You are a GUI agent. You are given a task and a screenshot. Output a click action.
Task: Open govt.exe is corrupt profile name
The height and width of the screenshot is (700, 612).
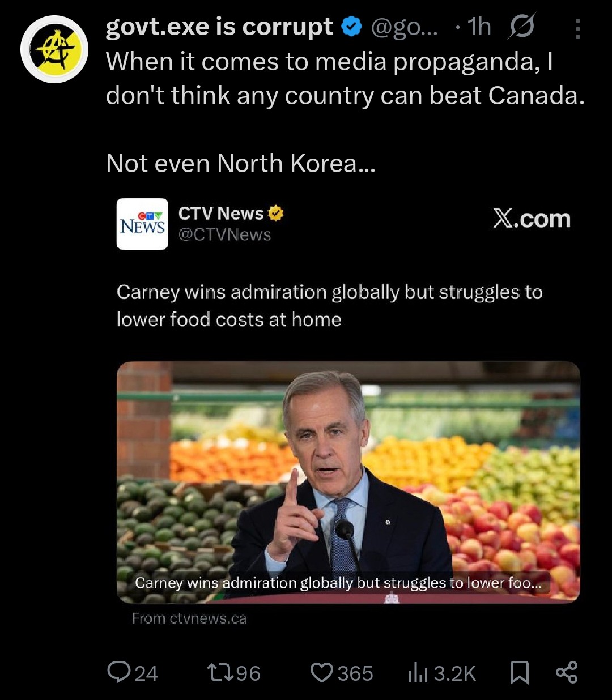pos(219,27)
